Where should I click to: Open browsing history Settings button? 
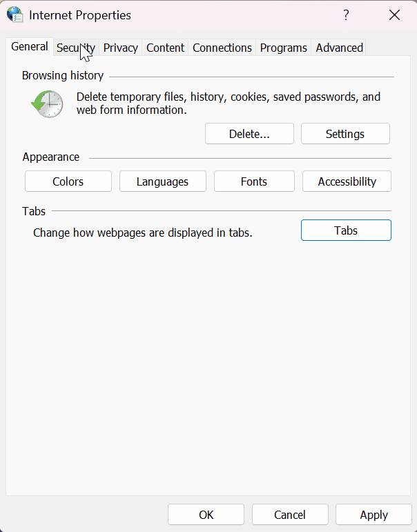pyautogui.click(x=345, y=134)
